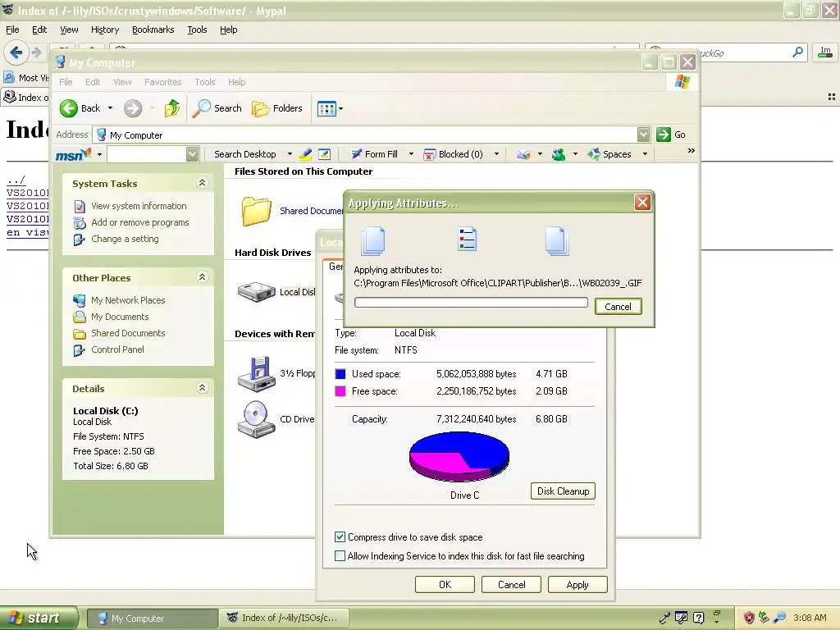Open the Views icon in Explorer toolbar
840x630 pixels.
[326, 109]
